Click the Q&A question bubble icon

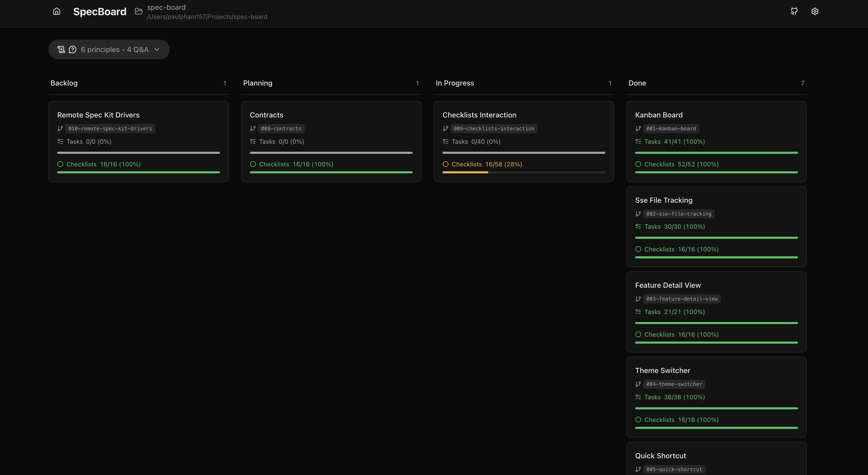[x=72, y=49]
